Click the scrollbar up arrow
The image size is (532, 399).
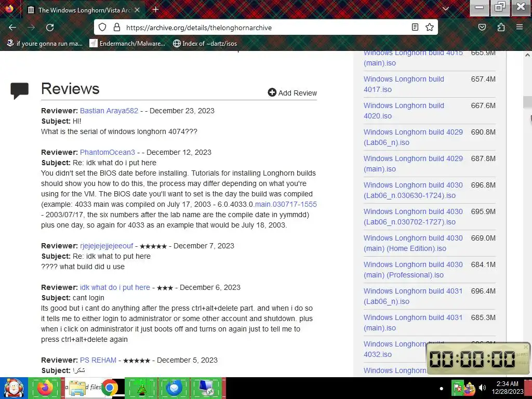click(x=527, y=55)
